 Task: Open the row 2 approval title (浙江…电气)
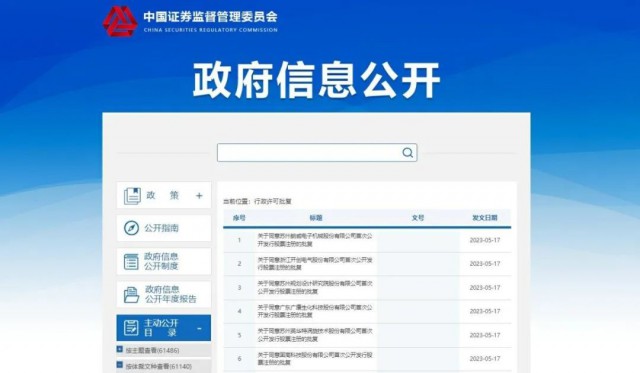point(315,264)
